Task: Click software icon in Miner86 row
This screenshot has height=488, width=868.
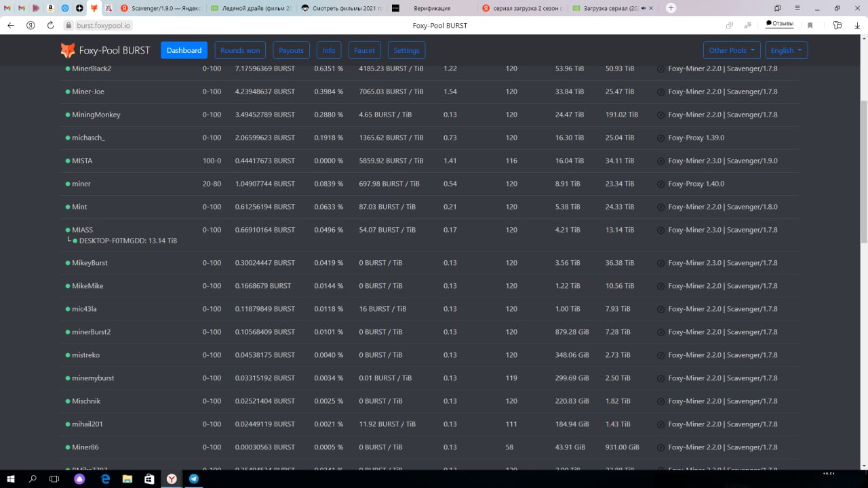Action: pos(661,447)
